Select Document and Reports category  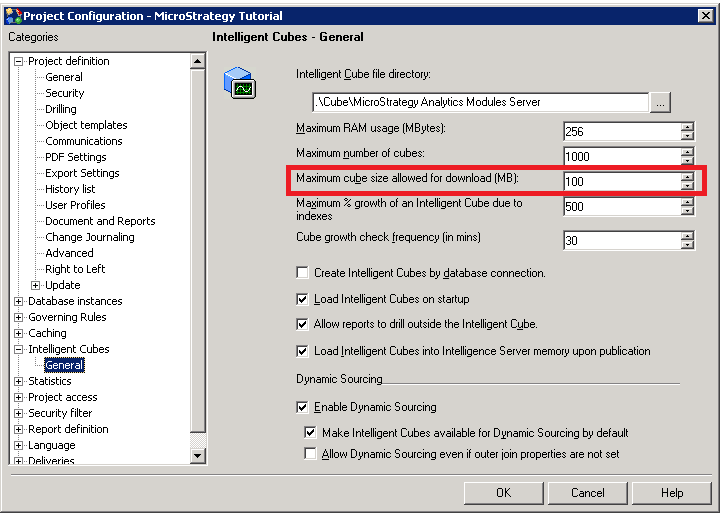(100, 221)
